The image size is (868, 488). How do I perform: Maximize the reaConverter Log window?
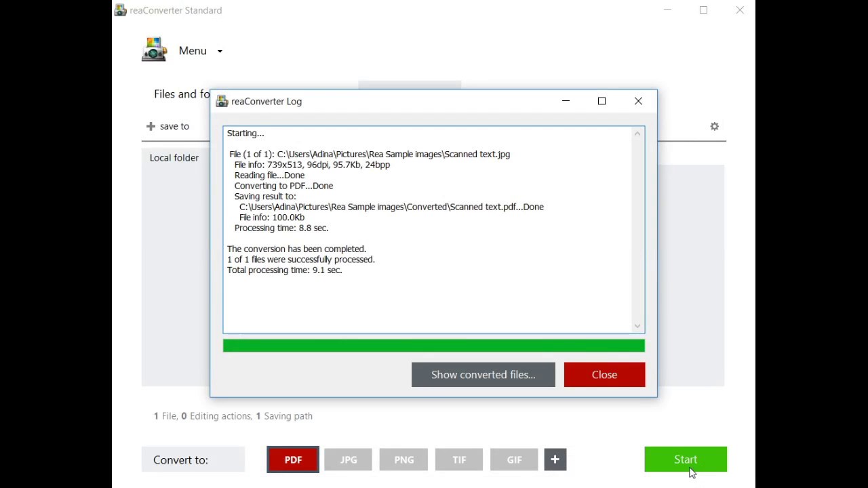[601, 101]
